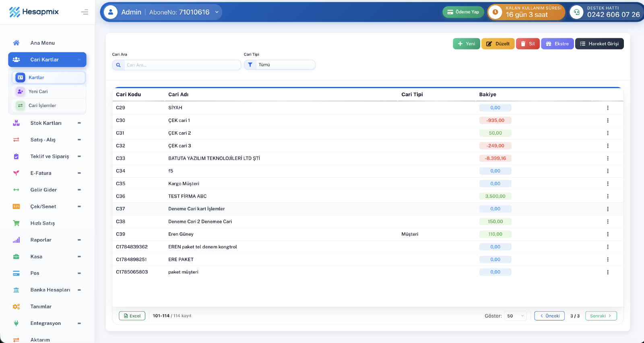Collapse sidebar with the hamburger icon
The width and height of the screenshot is (644, 343).
pos(85,12)
